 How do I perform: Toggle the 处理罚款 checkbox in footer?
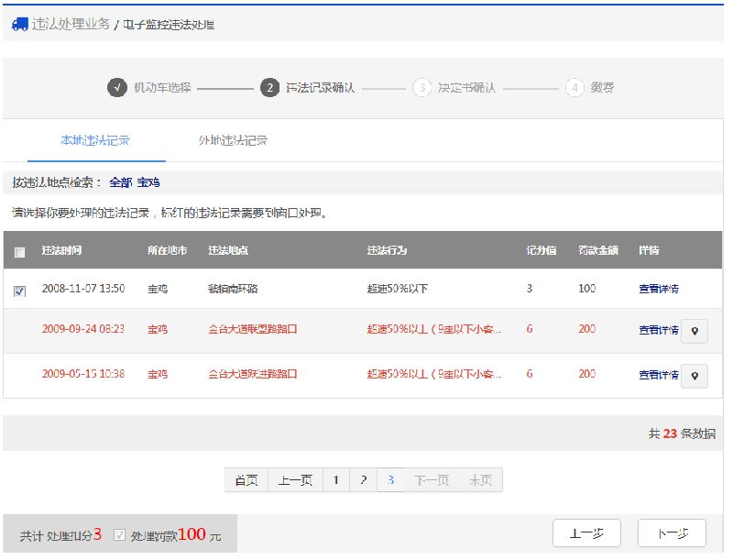(x=119, y=535)
